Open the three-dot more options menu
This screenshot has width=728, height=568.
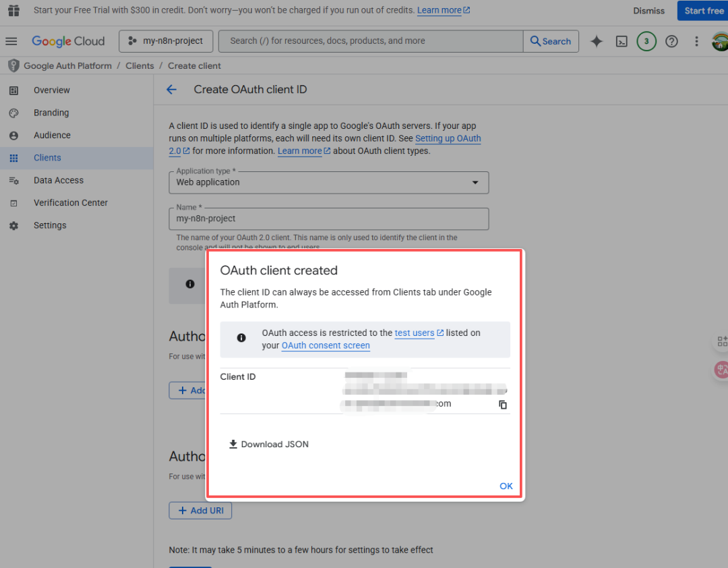pyautogui.click(x=696, y=41)
